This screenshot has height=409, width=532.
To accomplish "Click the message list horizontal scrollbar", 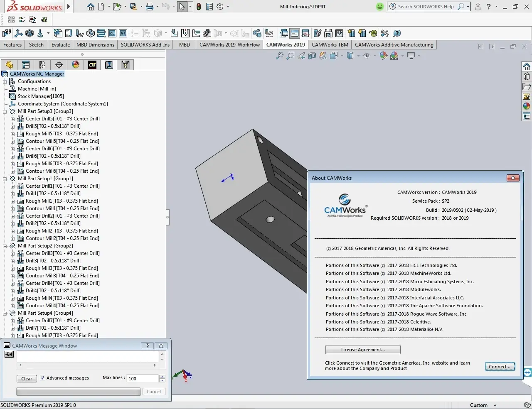I will point(87,365).
